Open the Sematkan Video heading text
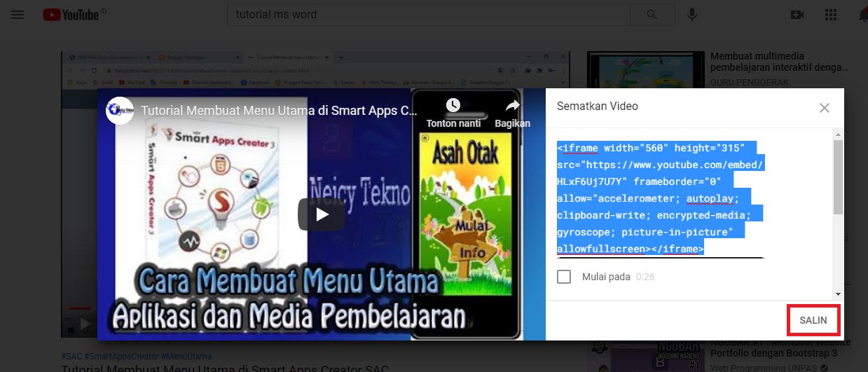The width and height of the screenshot is (868, 372). (x=598, y=106)
